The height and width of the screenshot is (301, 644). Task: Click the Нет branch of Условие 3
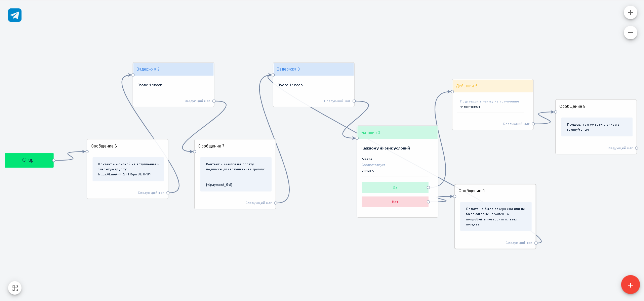pyautogui.click(x=395, y=202)
